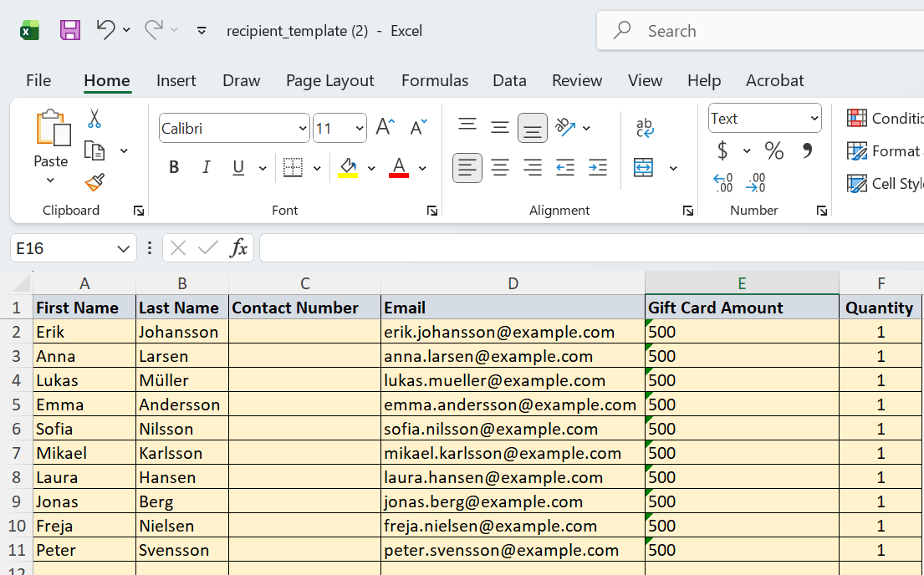The width and height of the screenshot is (924, 575).
Task: Apply the yellow fill color swatch
Action: 348,168
